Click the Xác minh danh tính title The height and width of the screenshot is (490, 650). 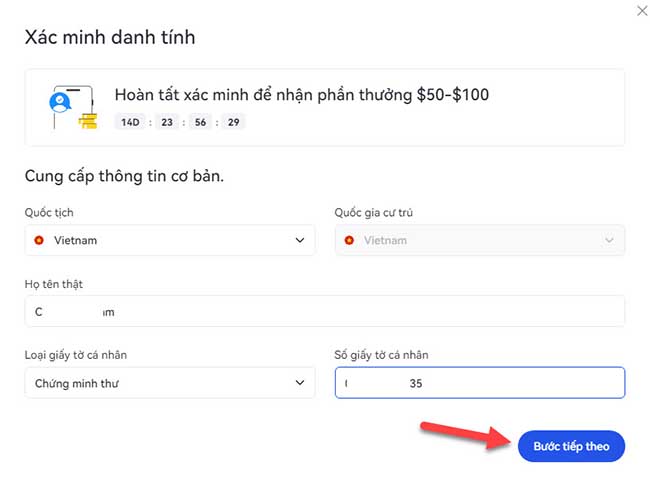tap(110, 38)
